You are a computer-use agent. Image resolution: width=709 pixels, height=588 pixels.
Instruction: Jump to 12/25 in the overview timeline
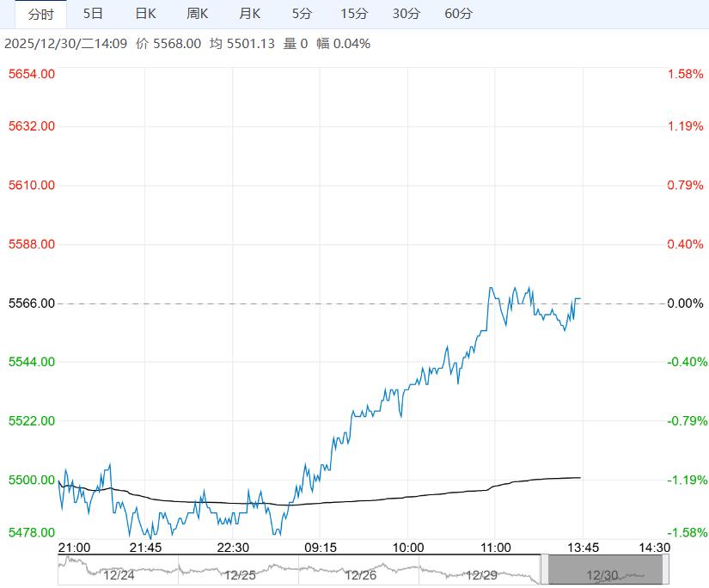[x=240, y=574]
